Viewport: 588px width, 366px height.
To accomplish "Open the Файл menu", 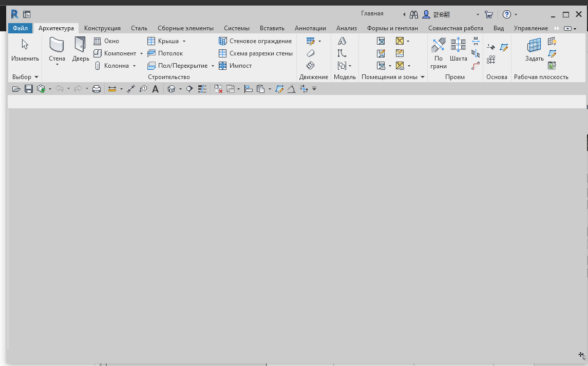I will (x=21, y=28).
